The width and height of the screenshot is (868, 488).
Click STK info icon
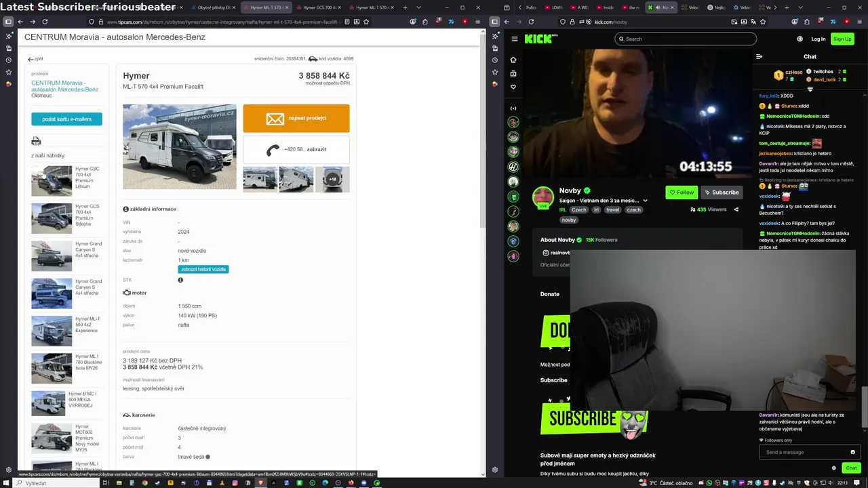point(180,280)
